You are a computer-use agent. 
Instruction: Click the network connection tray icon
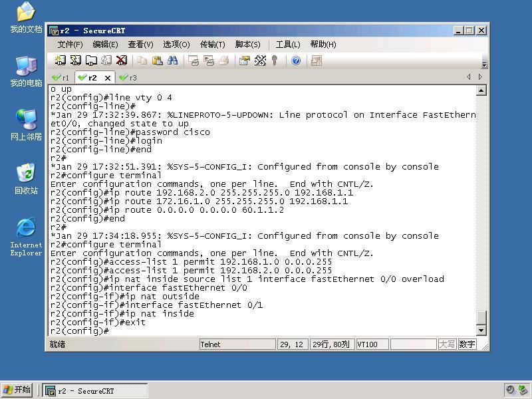[x=523, y=390]
